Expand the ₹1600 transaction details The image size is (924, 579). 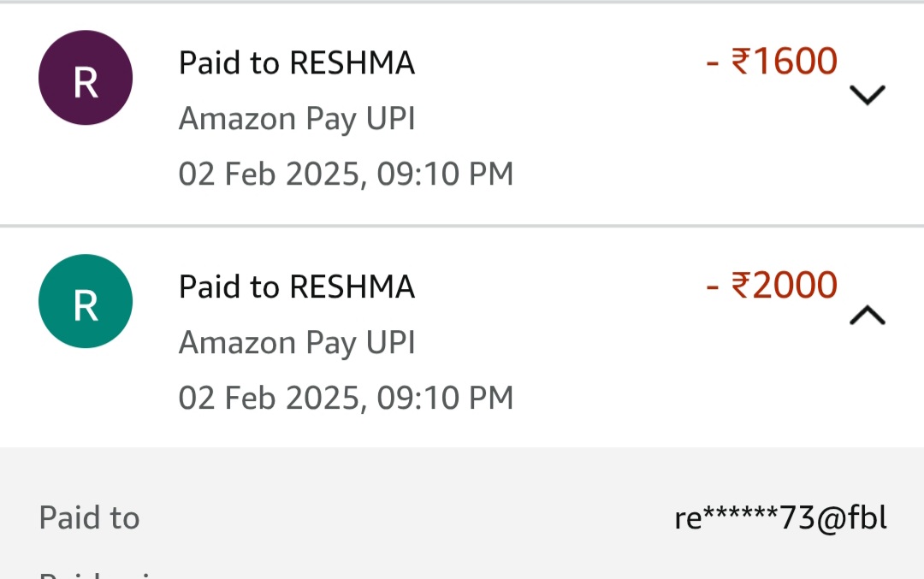(868, 94)
